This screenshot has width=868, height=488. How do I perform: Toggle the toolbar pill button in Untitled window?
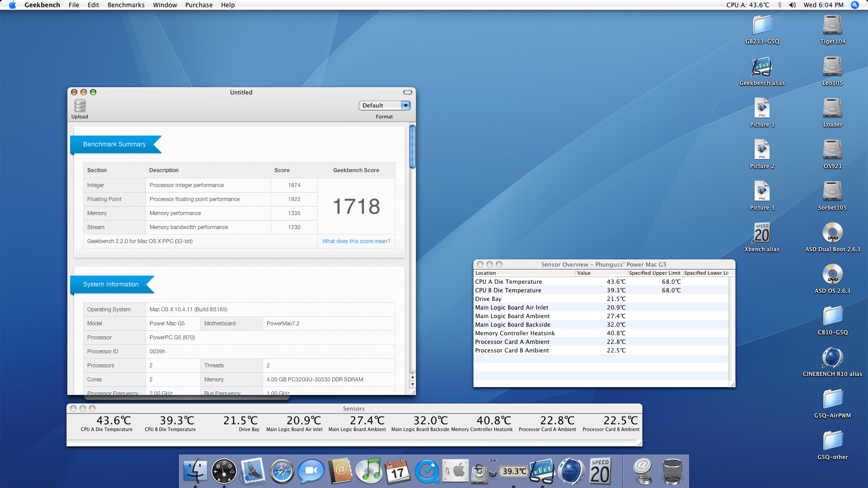tap(407, 92)
